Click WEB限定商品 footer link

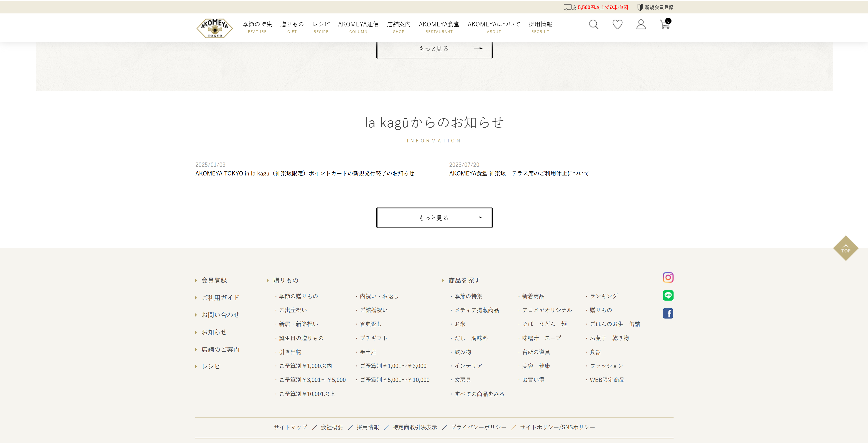[x=607, y=380]
